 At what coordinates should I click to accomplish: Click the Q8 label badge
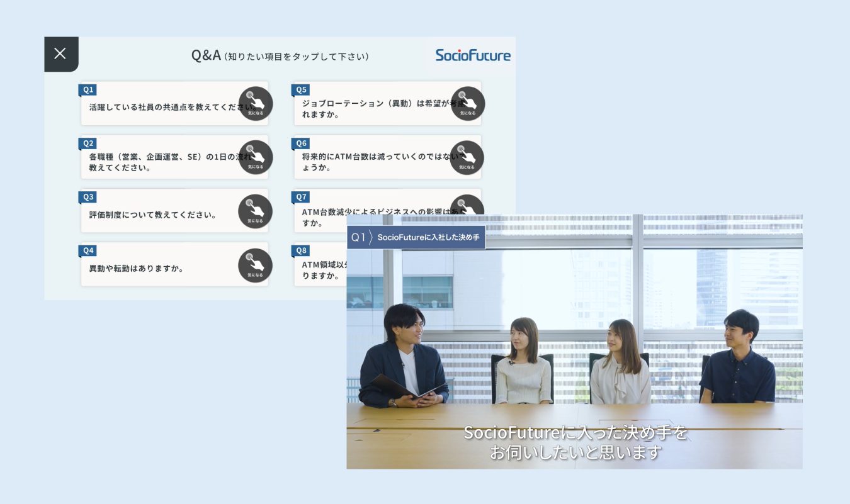click(x=300, y=250)
